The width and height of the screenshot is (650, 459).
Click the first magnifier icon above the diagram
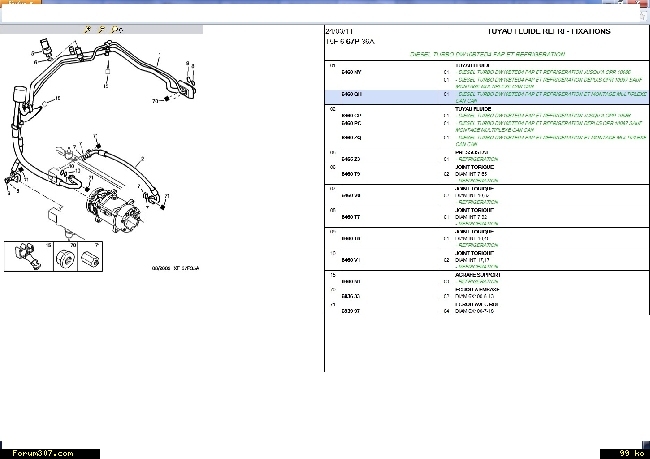point(87,29)
